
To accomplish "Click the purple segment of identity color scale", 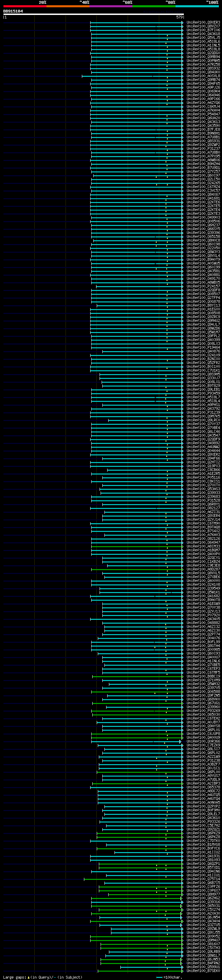I will point(111,6).
